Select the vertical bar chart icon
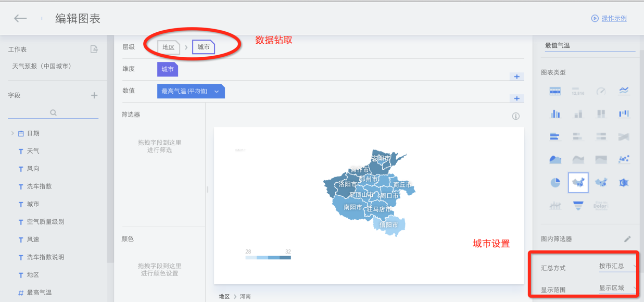This screenshot has width=644, height=302. 555,114
